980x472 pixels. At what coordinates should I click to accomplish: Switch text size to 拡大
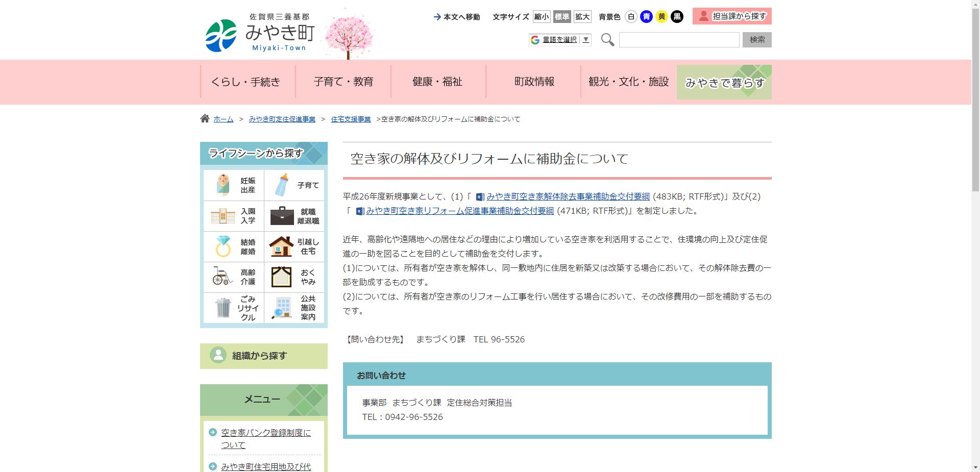click(582, 17)
